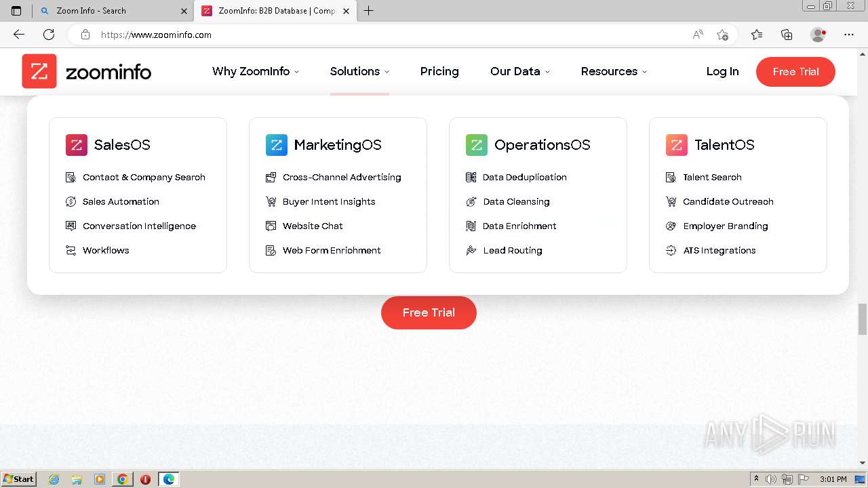Click the Lead Routing icon
Image resolution: width=868 pixels, height=488 pixels.
(471, 250)
